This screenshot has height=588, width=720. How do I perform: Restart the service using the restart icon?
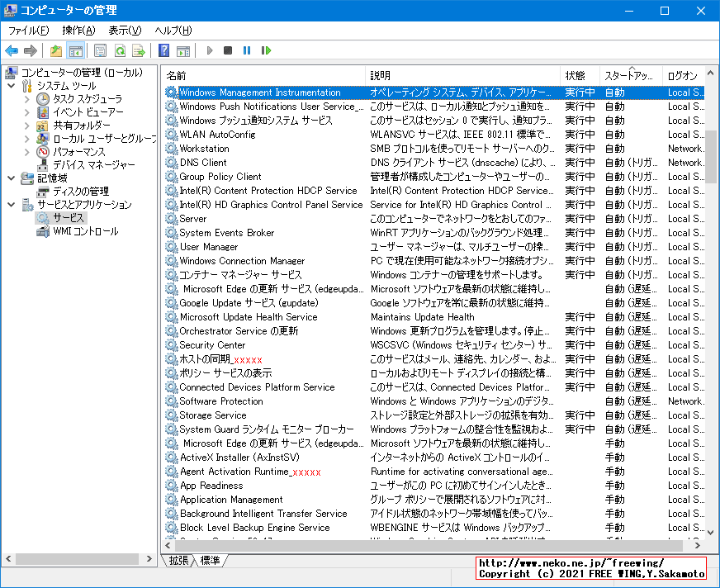265,50
